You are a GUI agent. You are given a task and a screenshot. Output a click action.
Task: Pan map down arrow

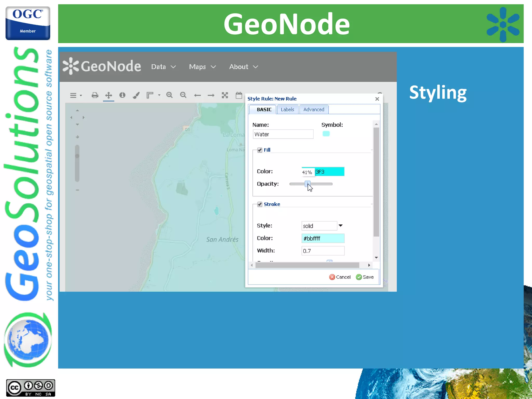[77, 125]
